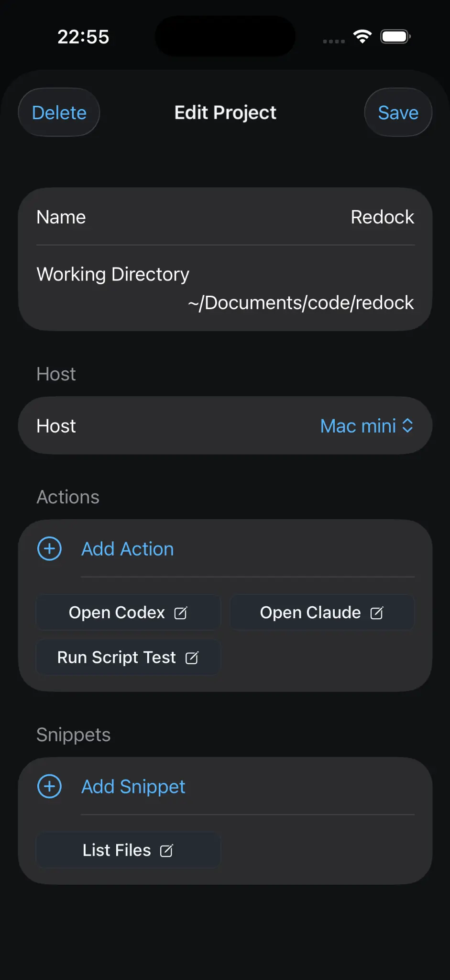Screen dimensions: 450x980
Task: Tap the Add Snippet label
Action: pos(133,787)
